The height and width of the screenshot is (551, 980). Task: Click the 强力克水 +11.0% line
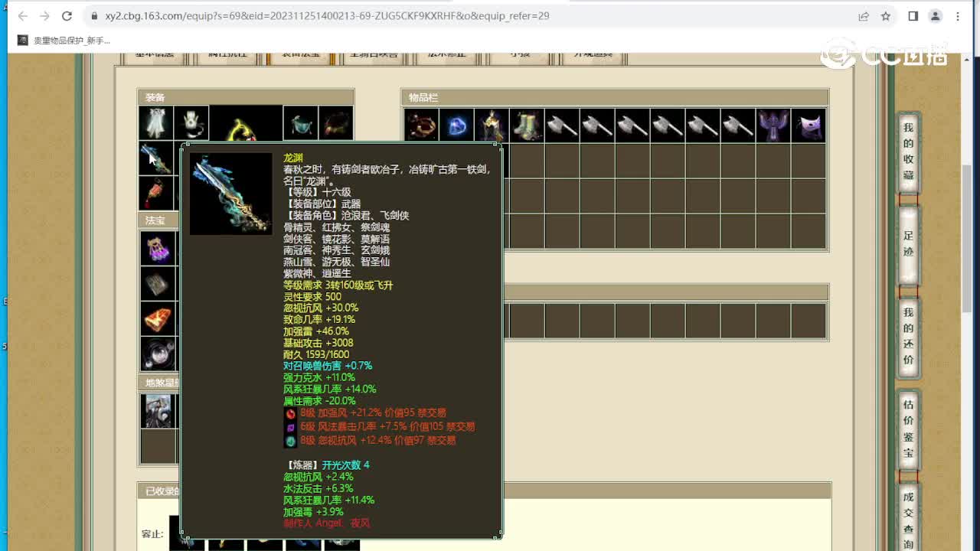(x=319, y=377)
